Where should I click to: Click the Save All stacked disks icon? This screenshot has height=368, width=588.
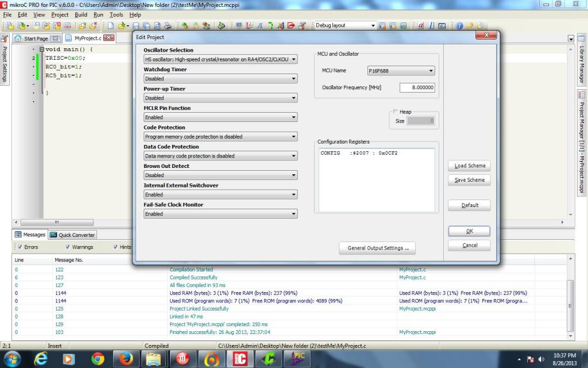click(146, 25)
